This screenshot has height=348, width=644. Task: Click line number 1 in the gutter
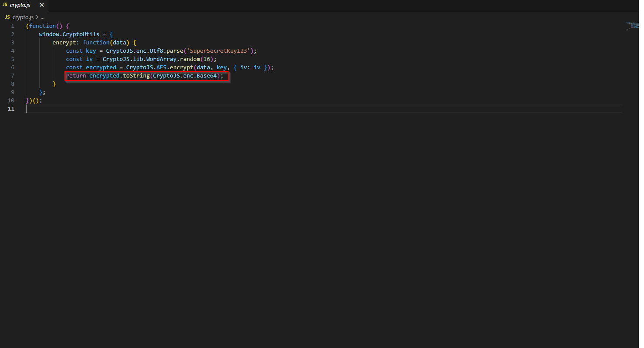13,26
